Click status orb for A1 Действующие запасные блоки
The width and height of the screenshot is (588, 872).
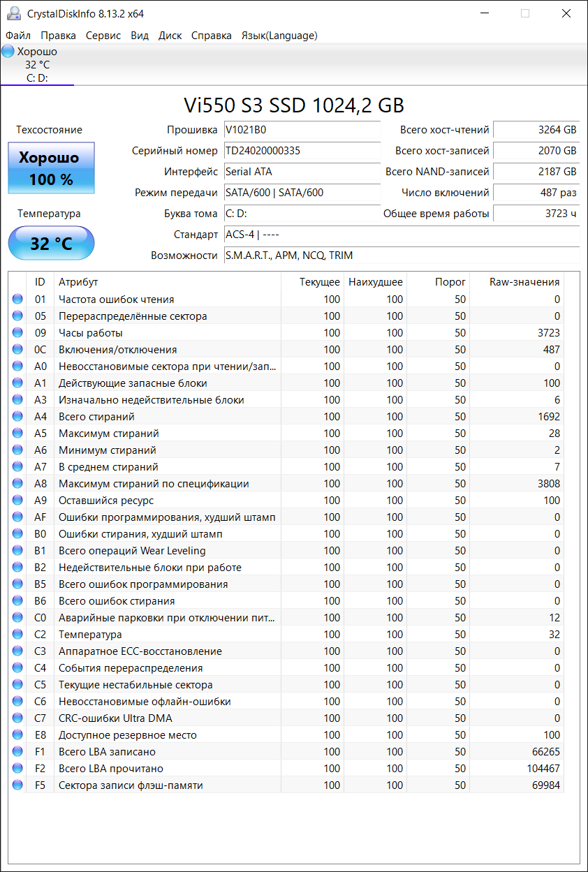coord(17,383)
